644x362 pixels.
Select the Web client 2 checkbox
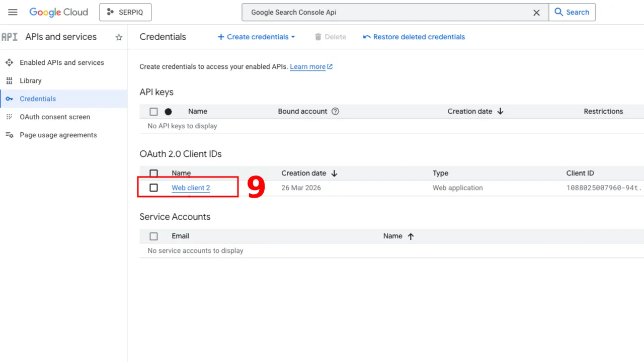154,188
